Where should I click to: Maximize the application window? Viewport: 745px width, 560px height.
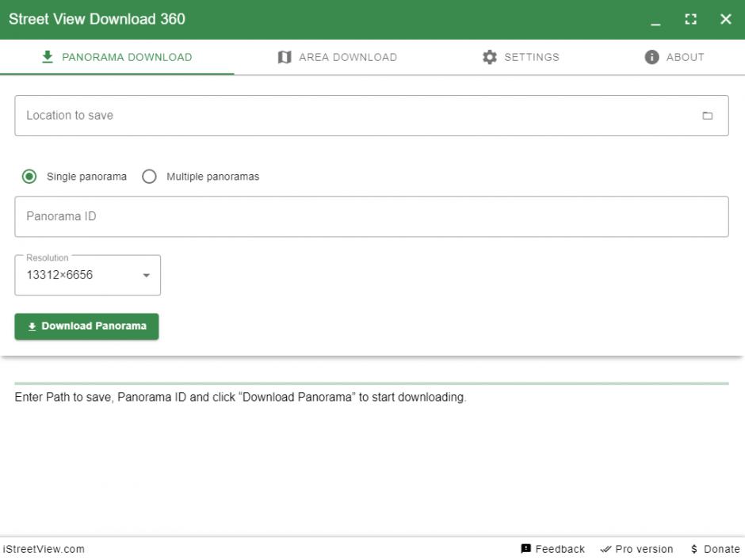(x=691, y=19)
